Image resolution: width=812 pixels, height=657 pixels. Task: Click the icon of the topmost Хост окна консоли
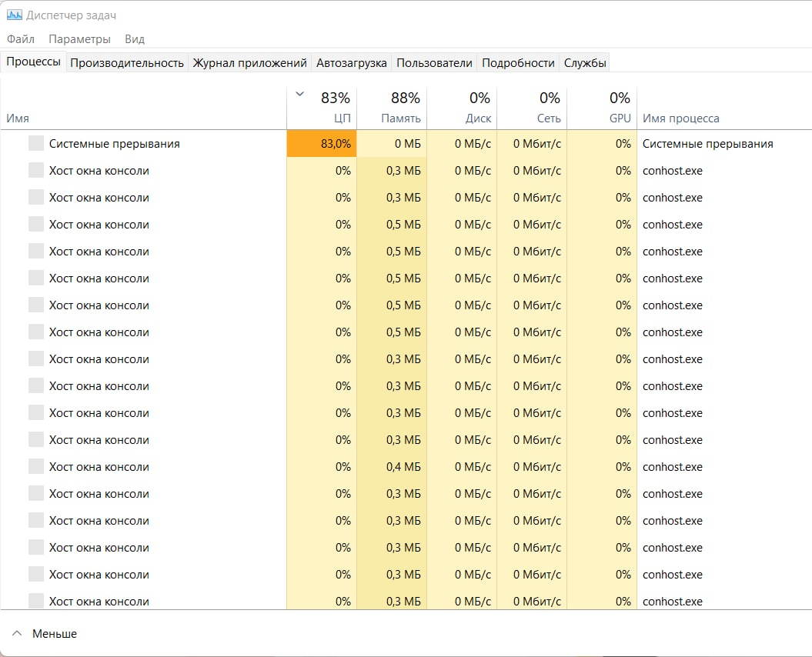click(x=36, y=171)
